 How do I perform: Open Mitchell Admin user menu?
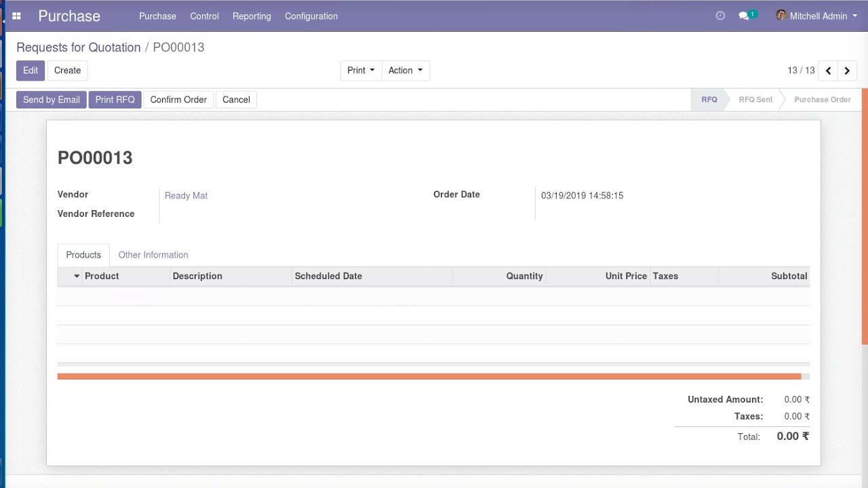[x=816, y=16]
